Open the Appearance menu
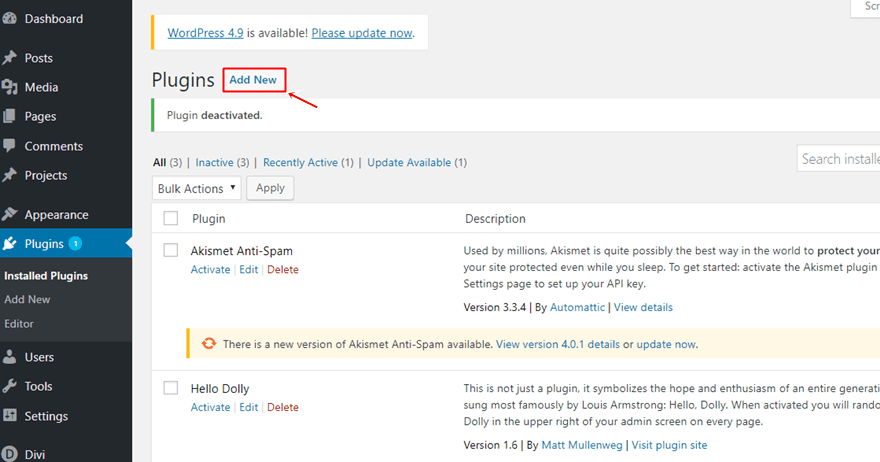 click(x=57, y=214)
